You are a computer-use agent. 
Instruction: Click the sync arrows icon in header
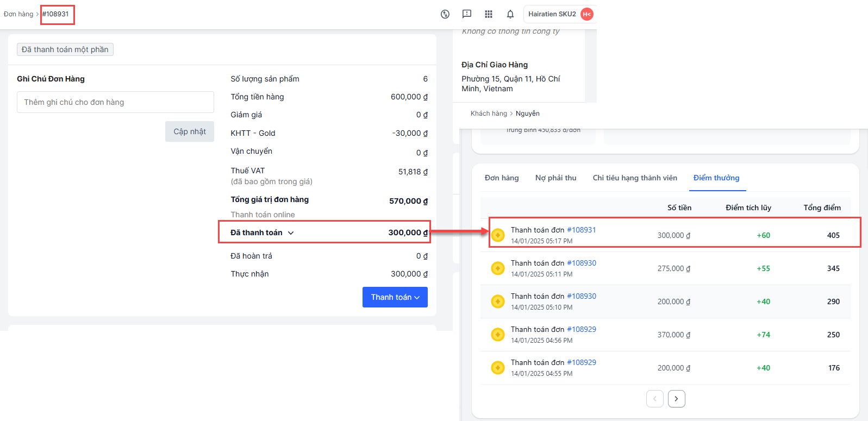point(445,14)
